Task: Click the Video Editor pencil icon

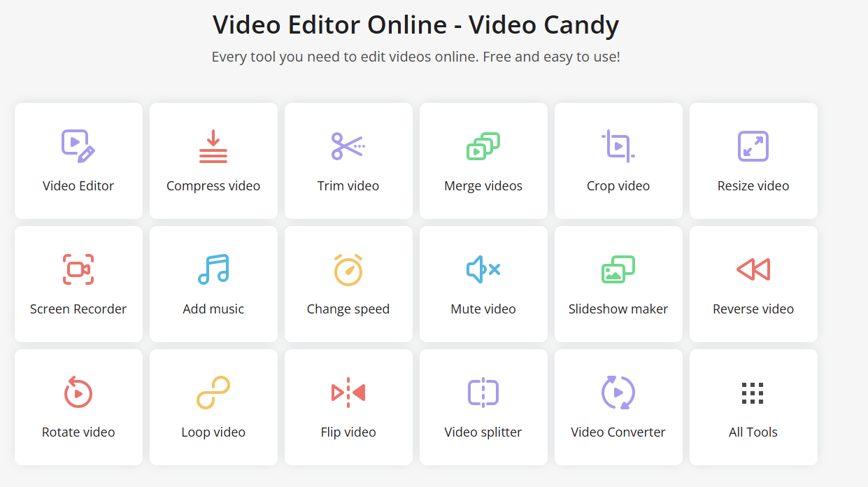Action: [78, 146]
